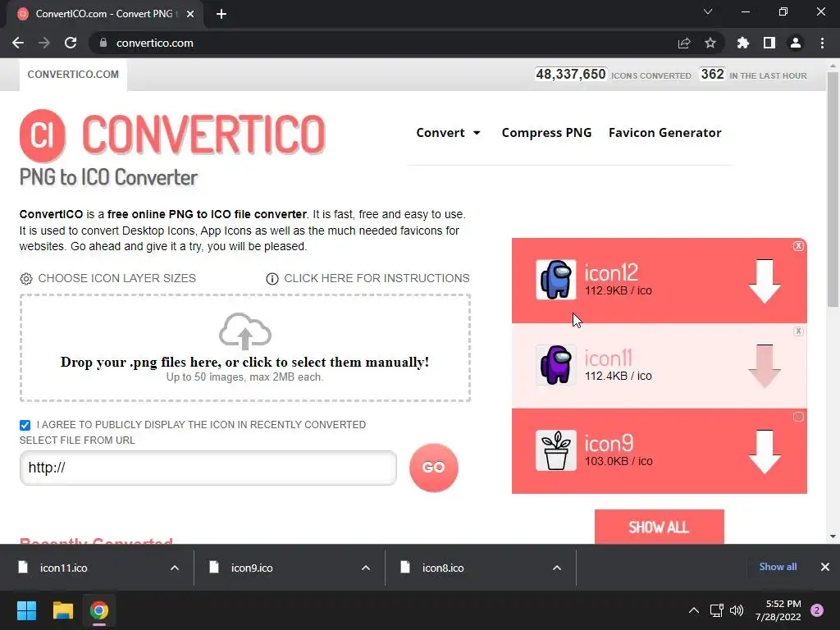Download icon12 with its white arrow

(764, 281)
